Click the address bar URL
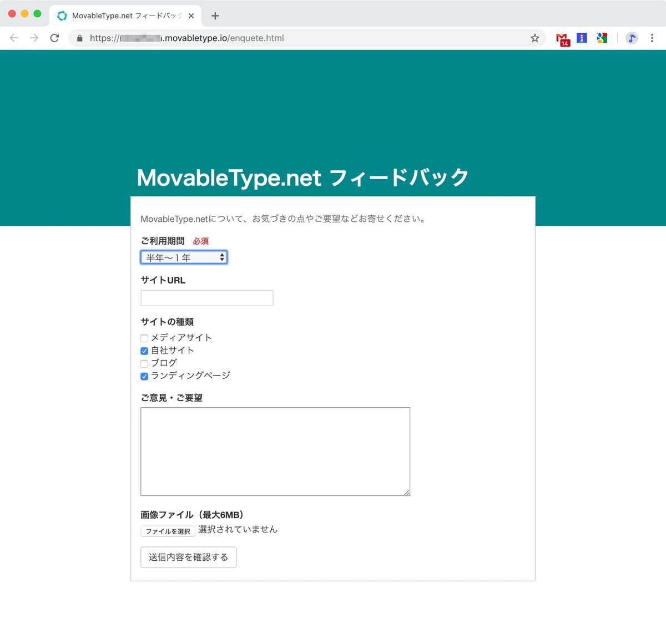 point(187,38)
